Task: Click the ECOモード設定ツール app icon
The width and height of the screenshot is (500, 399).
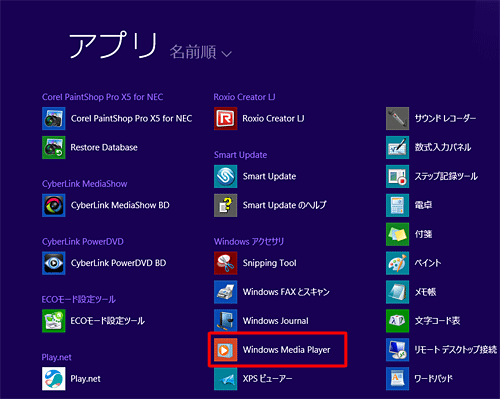Action: coord(54,321)
